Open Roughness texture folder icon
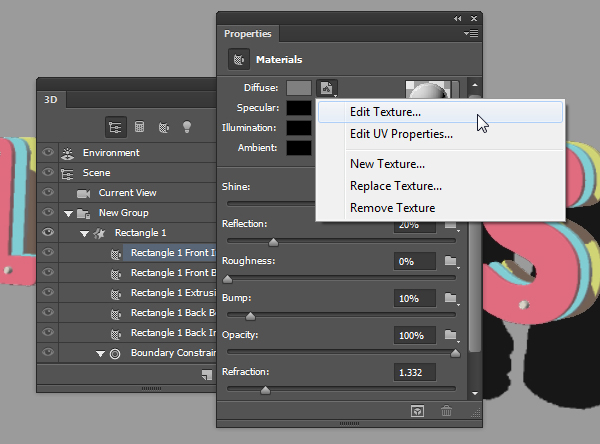Image resolution: width=600 pixels, height=444 pixels. (x=451, y=261)
